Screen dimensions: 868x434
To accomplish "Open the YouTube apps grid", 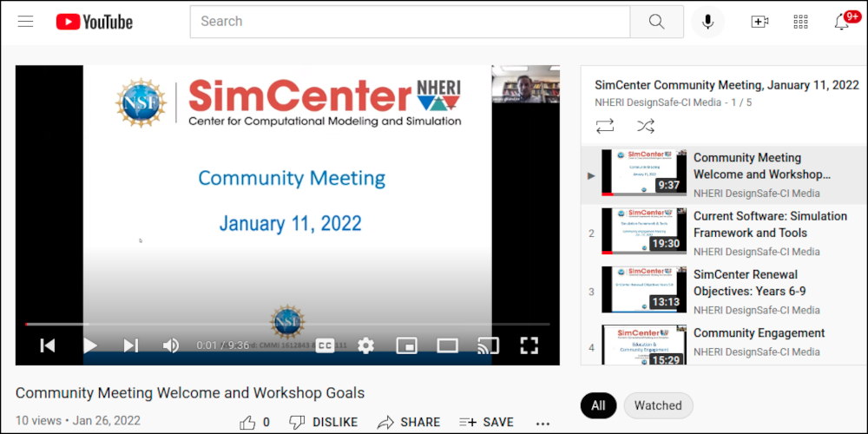I will click(800, 22).
